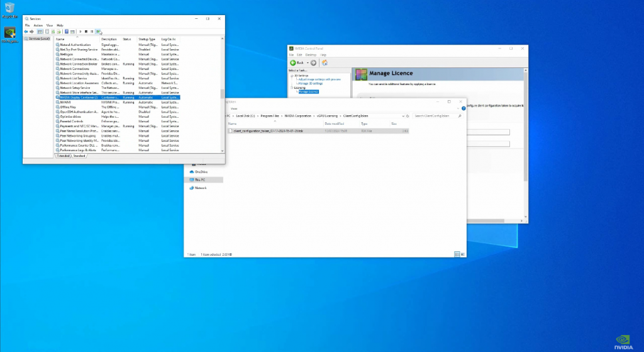Select the client_configuration_token .tok file

pyautogui.click(x=318, y=131)
